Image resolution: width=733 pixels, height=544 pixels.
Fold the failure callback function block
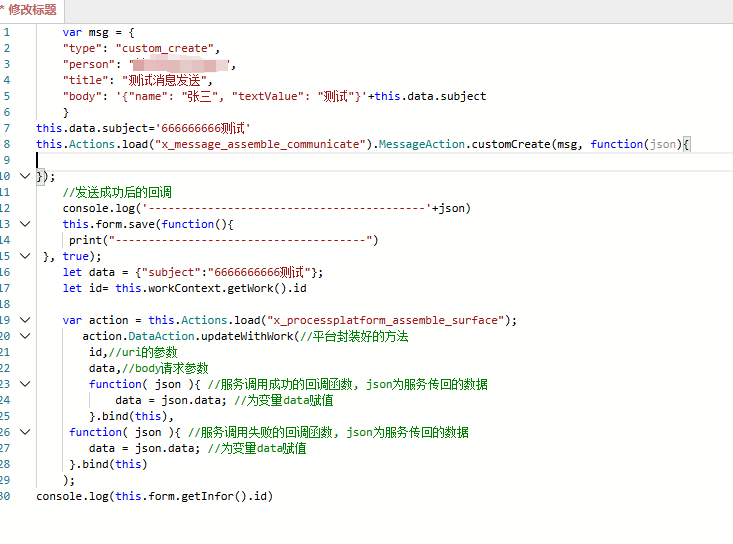(25, 432)
